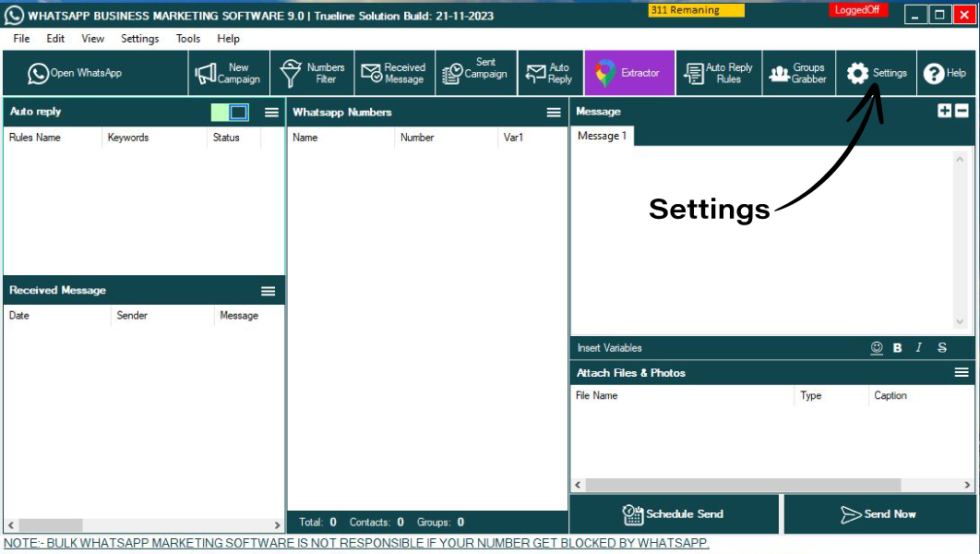Open Received Message toolbar button
This screenshot has height=554, width=980.
[x=395, y=73]
